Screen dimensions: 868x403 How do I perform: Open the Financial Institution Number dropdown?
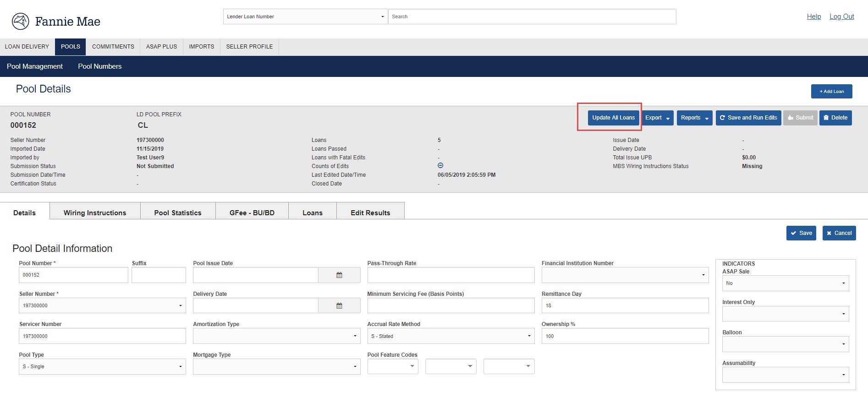click(x=625, y=275)
